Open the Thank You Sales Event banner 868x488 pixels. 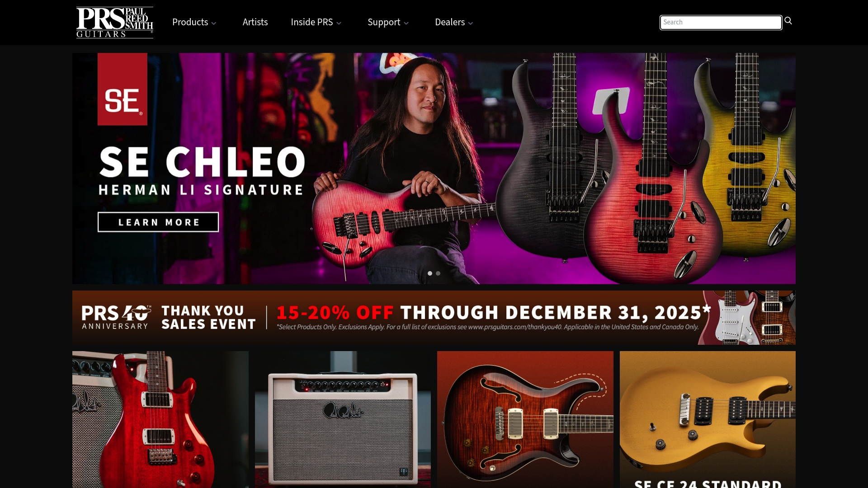click(434, 318)
